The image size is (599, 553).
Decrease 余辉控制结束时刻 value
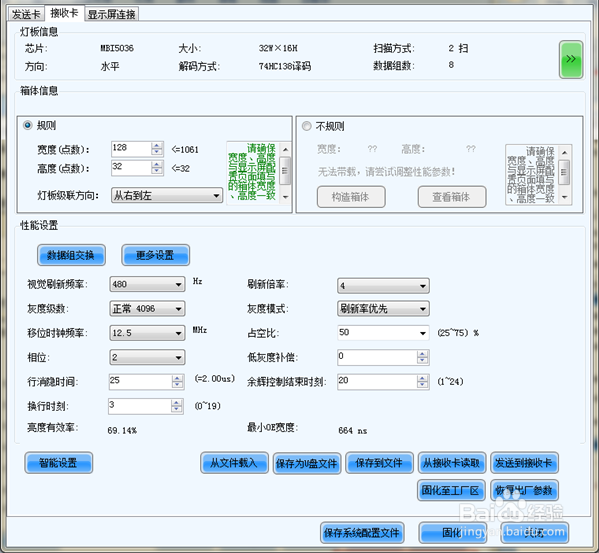click(x=422, y=385)
